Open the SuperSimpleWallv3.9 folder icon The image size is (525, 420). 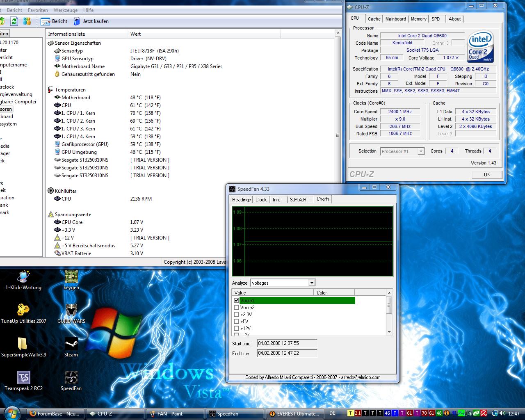23,347
